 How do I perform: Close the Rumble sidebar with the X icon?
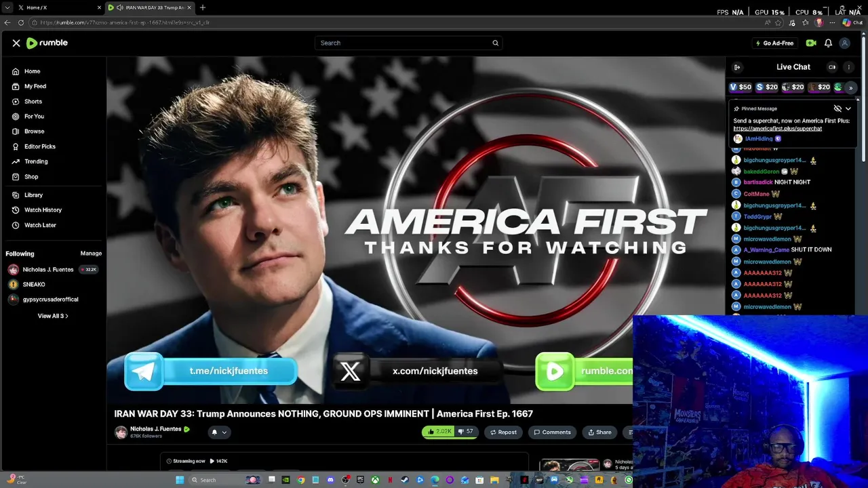pos(16,43)
